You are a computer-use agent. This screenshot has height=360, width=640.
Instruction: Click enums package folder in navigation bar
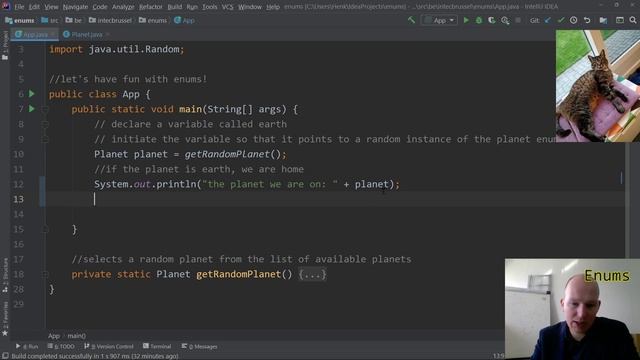(x=153, y=20)
